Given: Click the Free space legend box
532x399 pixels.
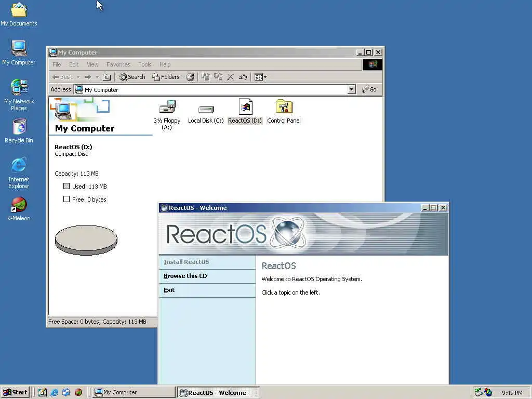Looking at the screenshot, I should pos(66,199).
